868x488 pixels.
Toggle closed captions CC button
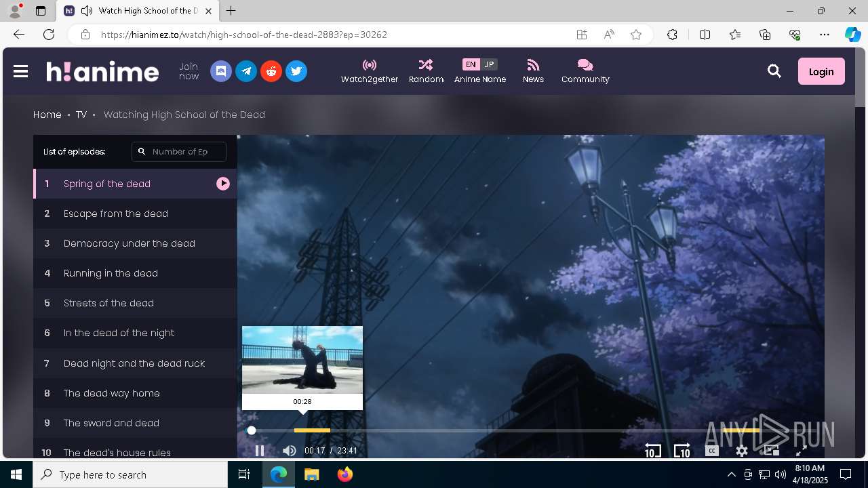coord(711,451)
